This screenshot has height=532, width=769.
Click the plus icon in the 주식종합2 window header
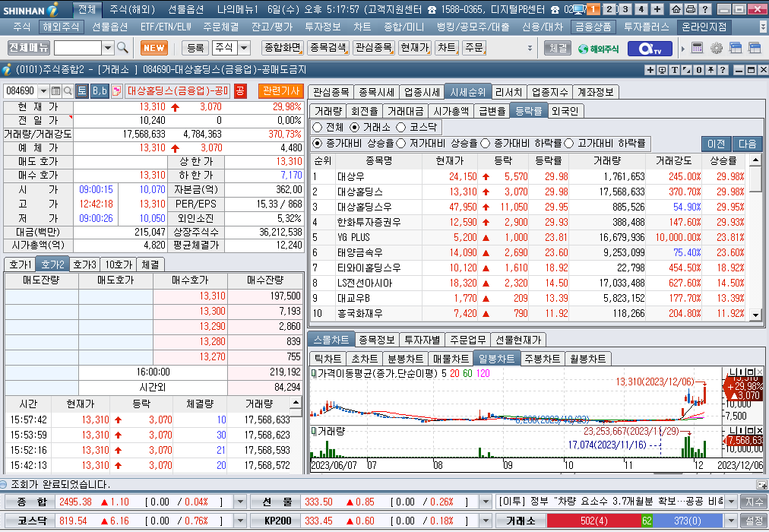click(650, 70)
